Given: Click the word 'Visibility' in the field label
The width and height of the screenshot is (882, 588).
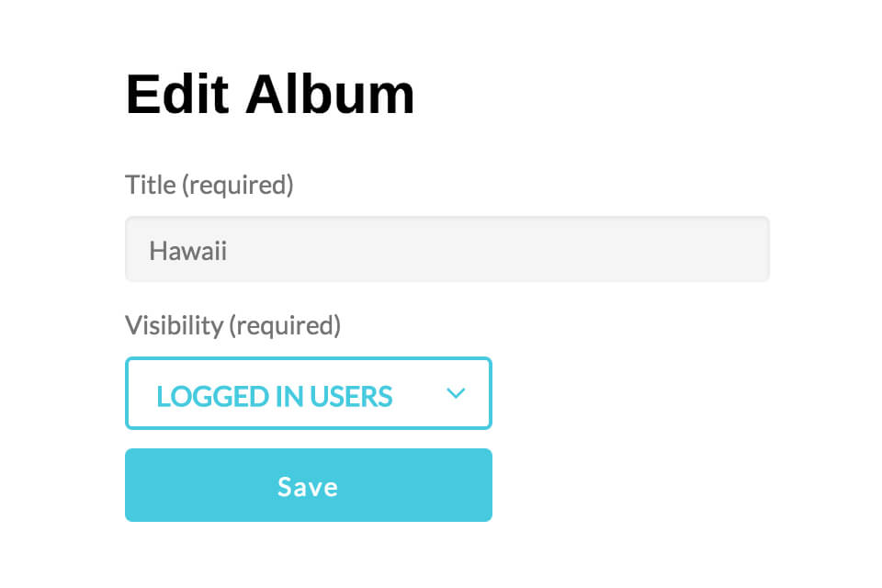Looking at the screenshot, I should click(174, 325).
